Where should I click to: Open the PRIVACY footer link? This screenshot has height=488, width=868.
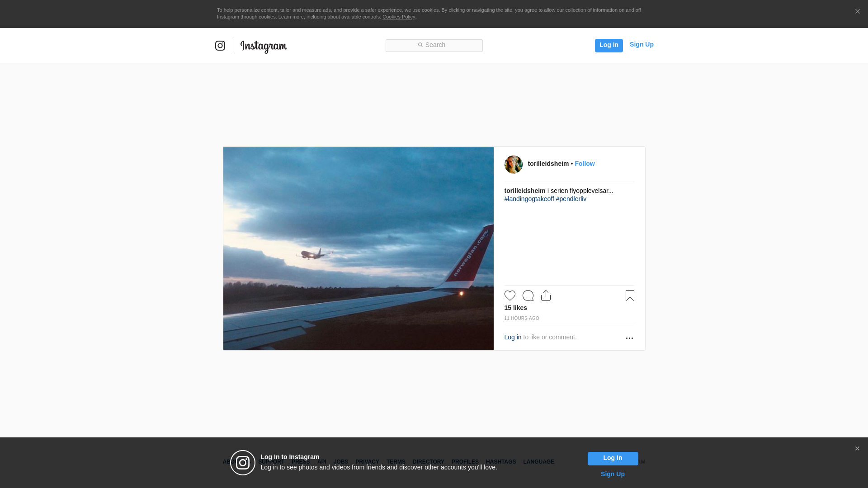click(x=367, y=462)
